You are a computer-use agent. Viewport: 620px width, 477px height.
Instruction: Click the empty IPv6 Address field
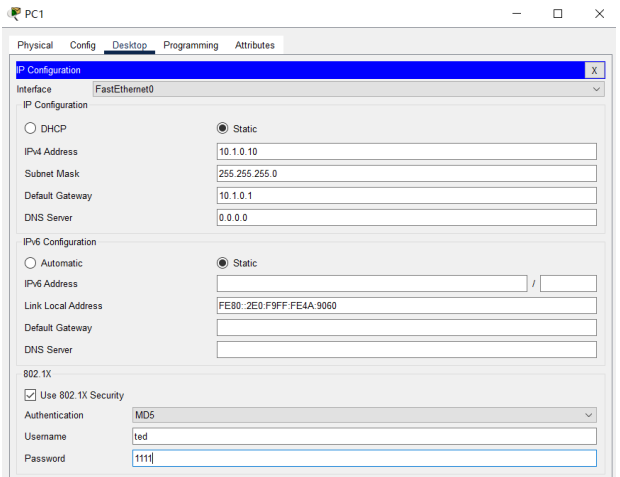pos(372,284)
